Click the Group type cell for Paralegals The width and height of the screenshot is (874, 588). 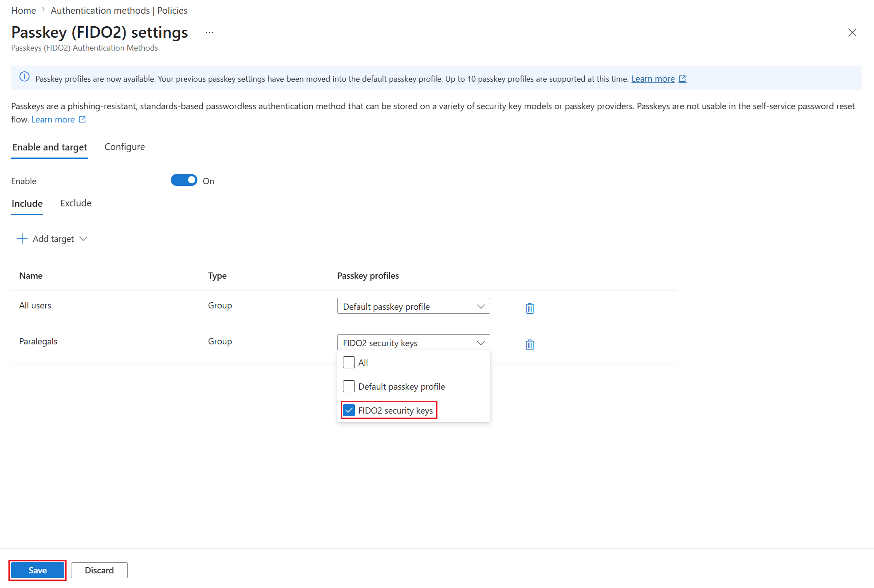(220, 341)
